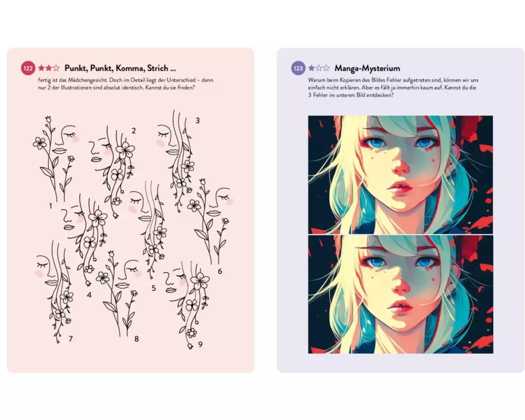This screenshot has width=525, height=420.
Task: Click the lower manga girl image
Action: (401, 295)
